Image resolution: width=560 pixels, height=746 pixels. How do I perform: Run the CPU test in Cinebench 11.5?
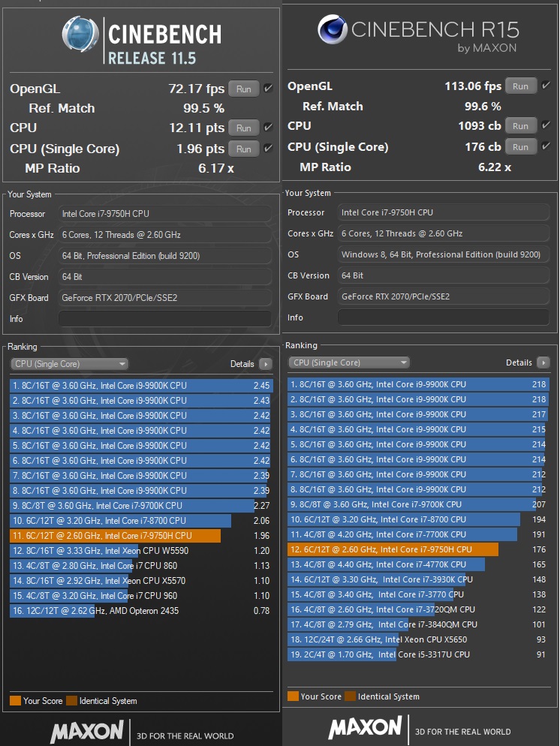click(x=243, y=128)
